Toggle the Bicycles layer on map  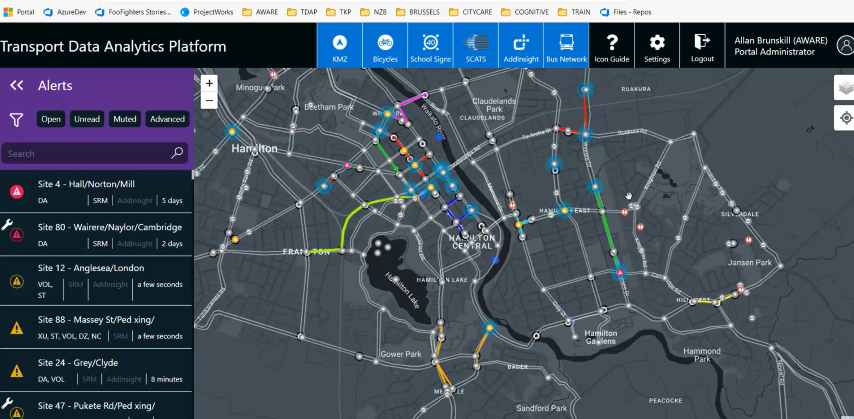(385, 46)
